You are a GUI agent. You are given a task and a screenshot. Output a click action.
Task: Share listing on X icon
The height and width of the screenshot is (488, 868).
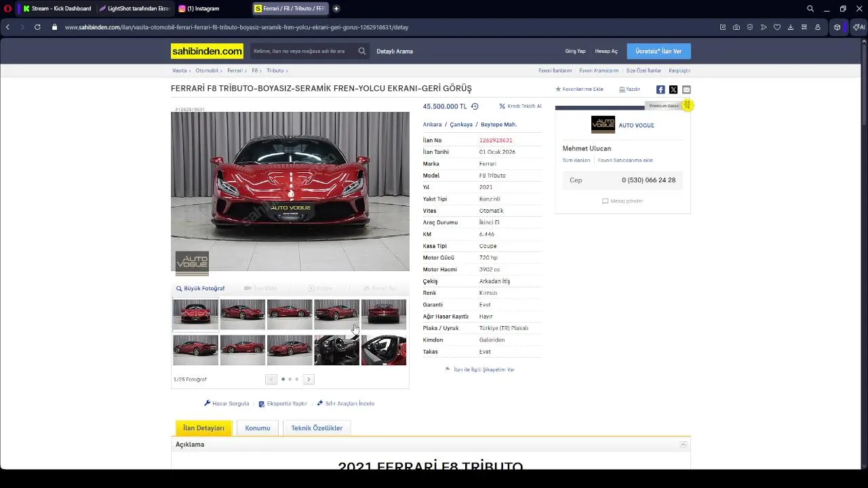click(673, 89)
